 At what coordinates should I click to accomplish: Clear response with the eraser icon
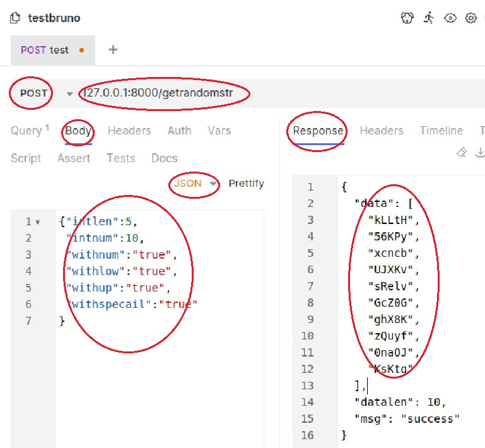[x=462, y=152]
